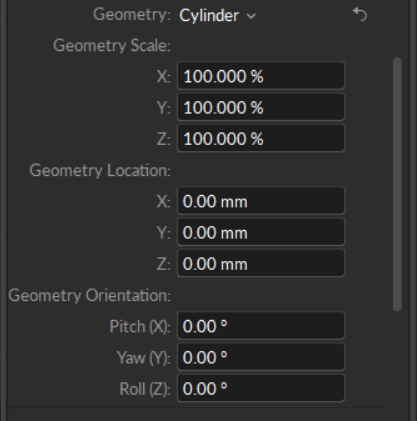Click the Pitch (X) label
Image resolution: width=417 pixels, height=421 pixels.
140,326
